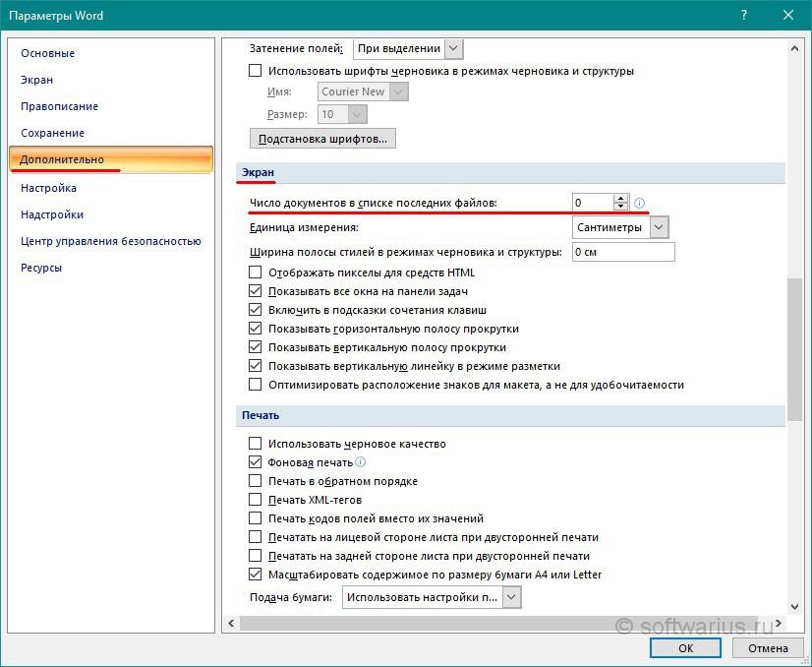Viewport: 812px width, 667px height.
Task: Enable Печать кодов полей вместо их значений
Action: click(255, 517)
